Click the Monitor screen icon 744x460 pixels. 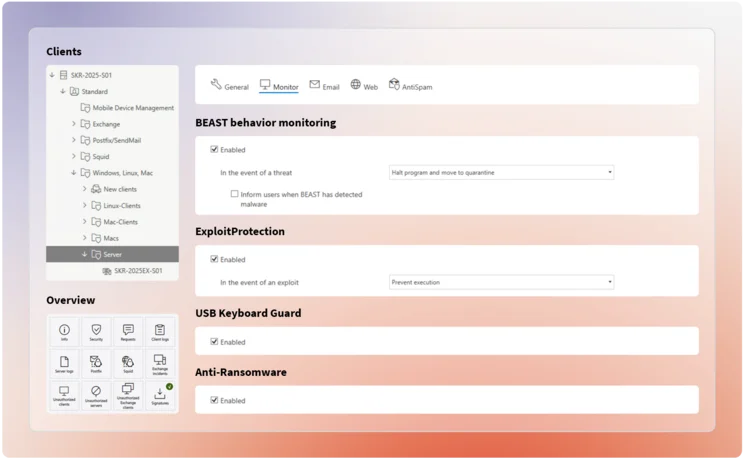click(x=265, y=84)
